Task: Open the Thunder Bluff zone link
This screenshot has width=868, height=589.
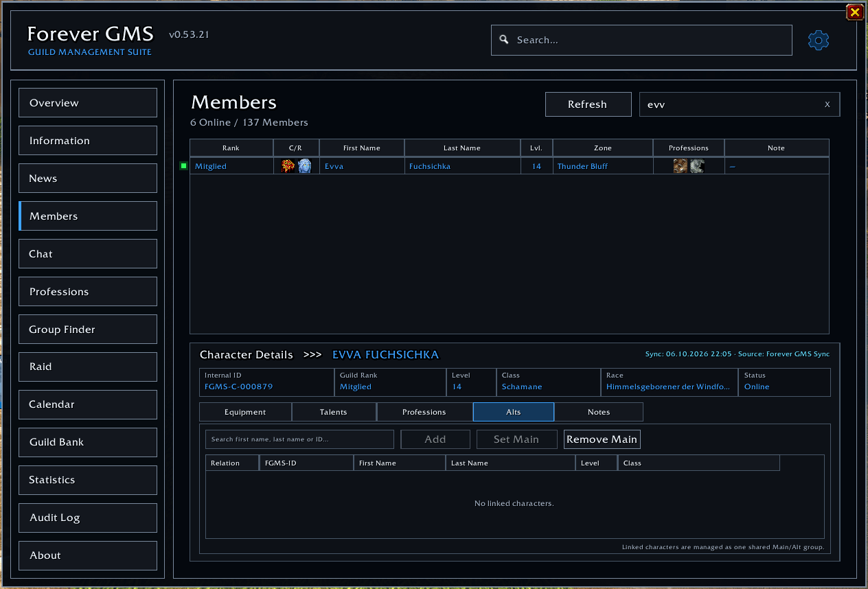Action: [582, 166]
